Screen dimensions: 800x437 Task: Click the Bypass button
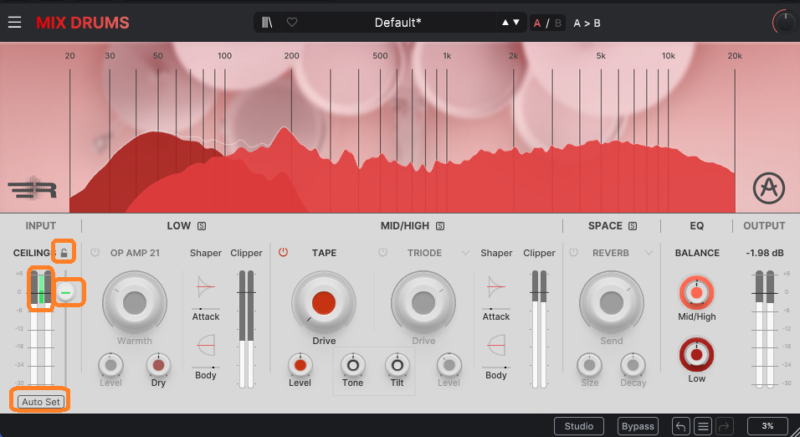tap(637, 426)
